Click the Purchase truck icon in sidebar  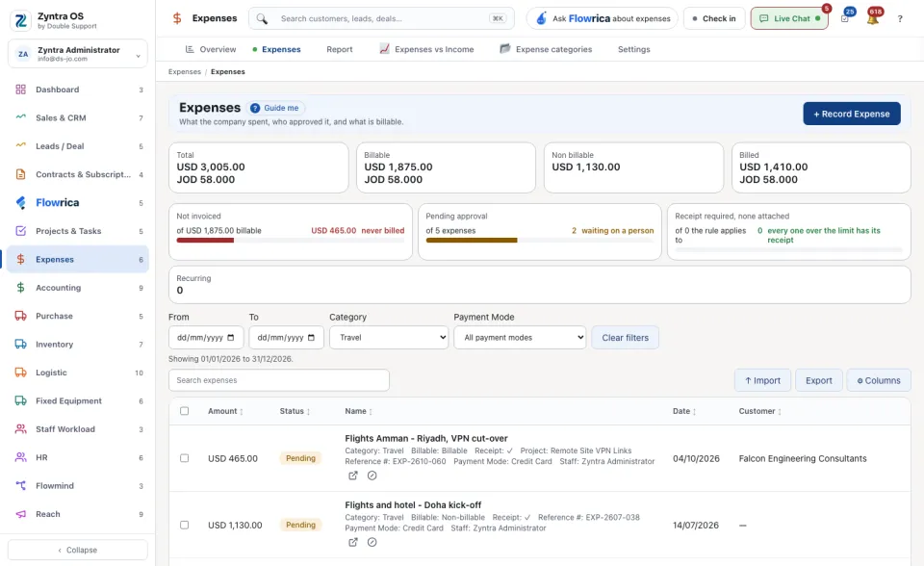[20, 316]
